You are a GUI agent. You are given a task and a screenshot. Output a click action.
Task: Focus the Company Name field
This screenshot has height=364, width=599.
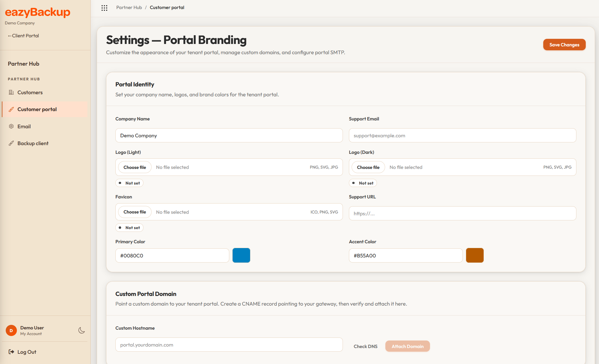click(x=229, y=135)
